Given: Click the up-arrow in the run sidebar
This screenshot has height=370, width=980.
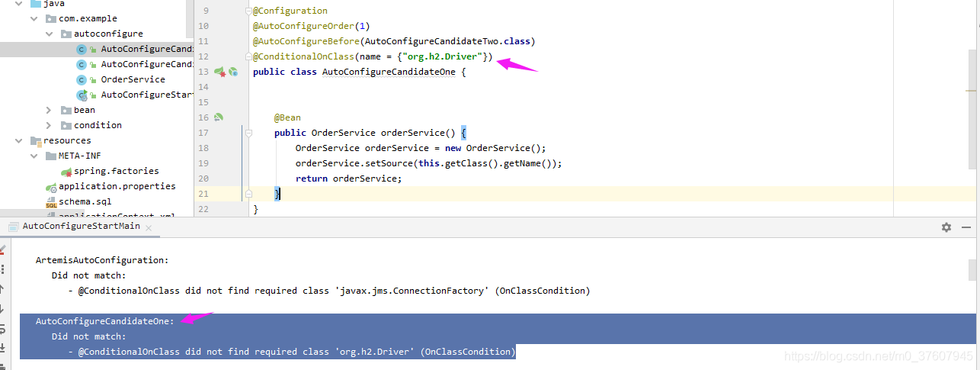Looking at the screenshot, I should [x=2, y=289].
